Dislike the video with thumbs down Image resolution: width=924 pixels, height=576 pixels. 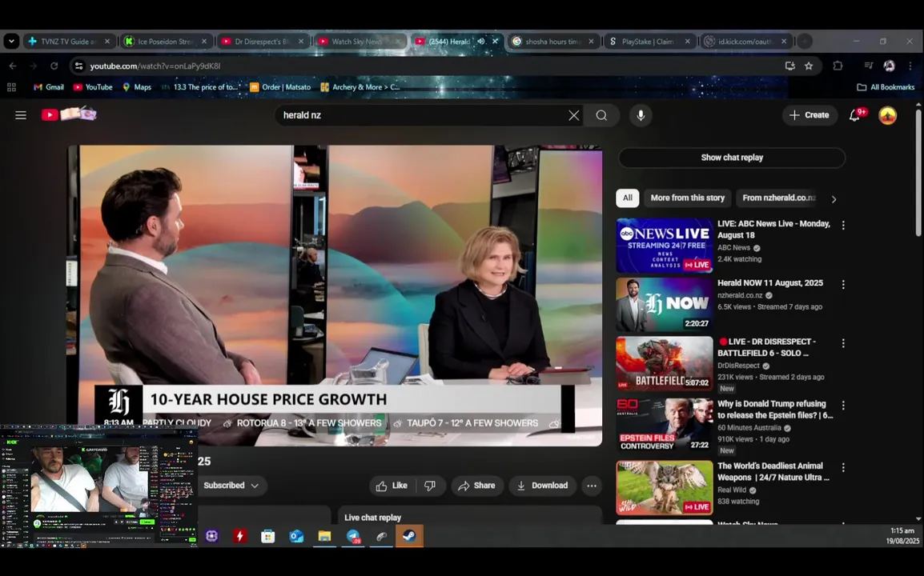coord(430,486)
